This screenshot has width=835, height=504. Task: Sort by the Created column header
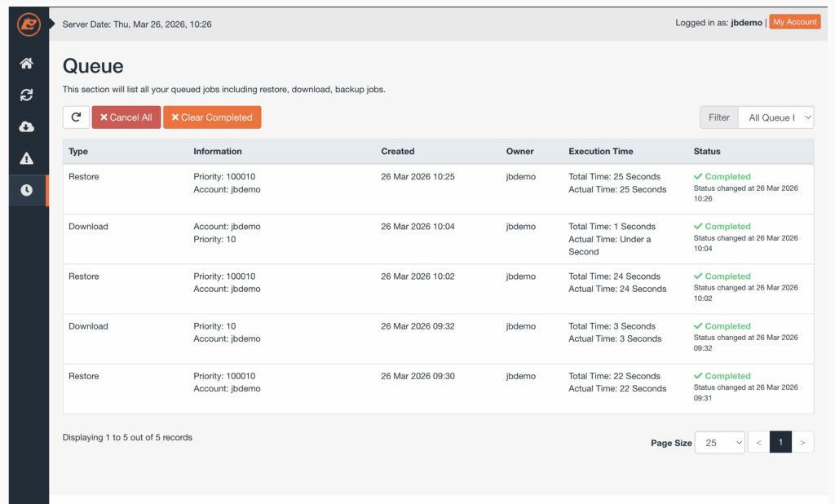click(398, 151)
